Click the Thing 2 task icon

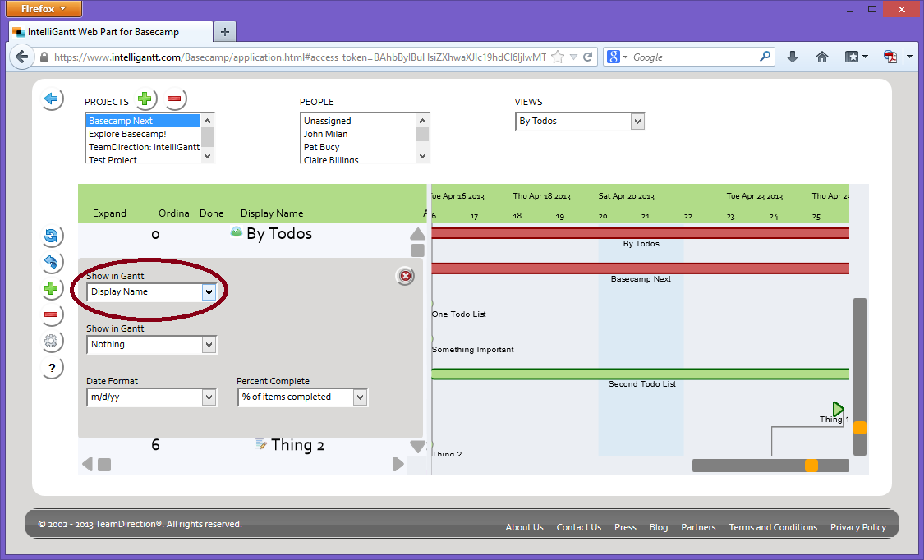(260, 443)
